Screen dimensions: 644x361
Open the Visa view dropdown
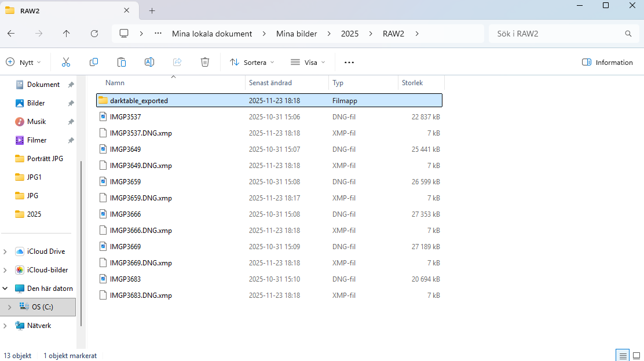point(308,62)
